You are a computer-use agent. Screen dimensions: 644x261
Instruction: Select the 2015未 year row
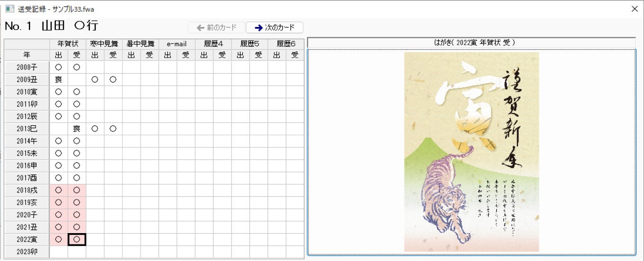point(27,153)
